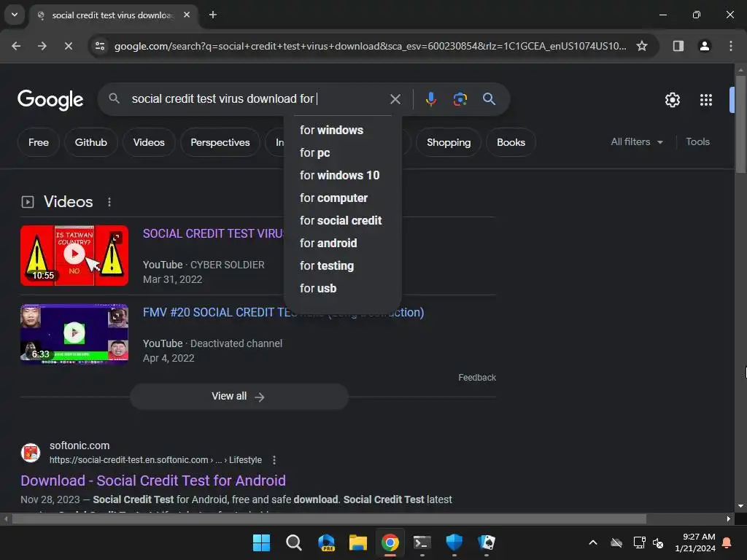This screenshot has width=747, height=560.
Task: Open site information icon in address bar
Action: [x=100, y=46]
